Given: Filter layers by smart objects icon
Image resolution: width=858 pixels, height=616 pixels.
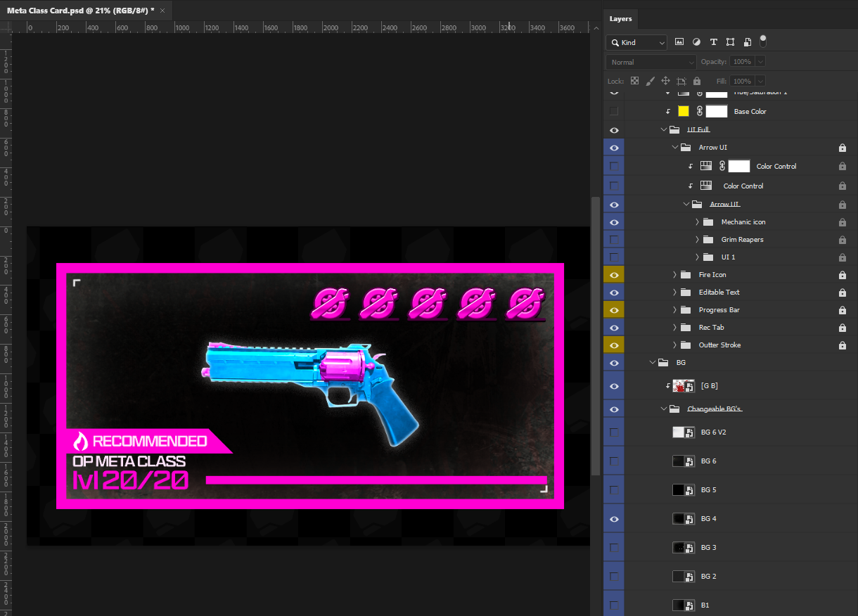Looking at the screenshot, I should [x=747, y=42].
